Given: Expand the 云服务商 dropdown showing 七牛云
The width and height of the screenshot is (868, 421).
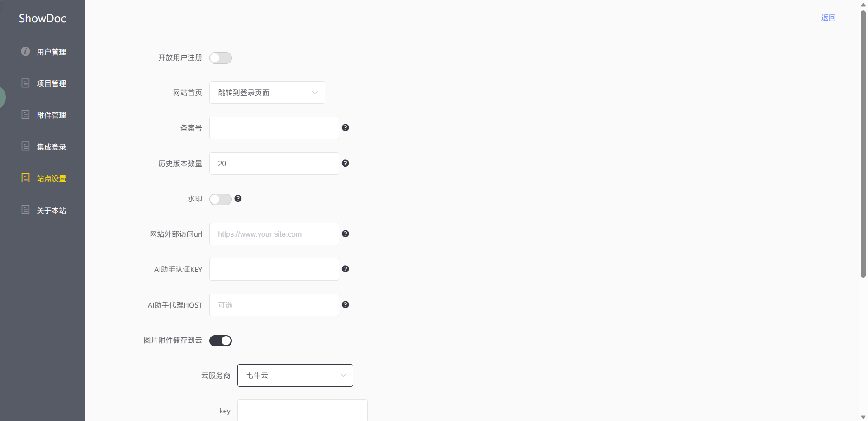Looking at the screenshot, I should (x=295, y=375).
